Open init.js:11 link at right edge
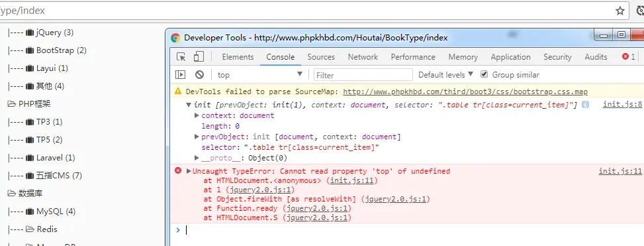Screen dimensions: 644x246 (620, 170)
